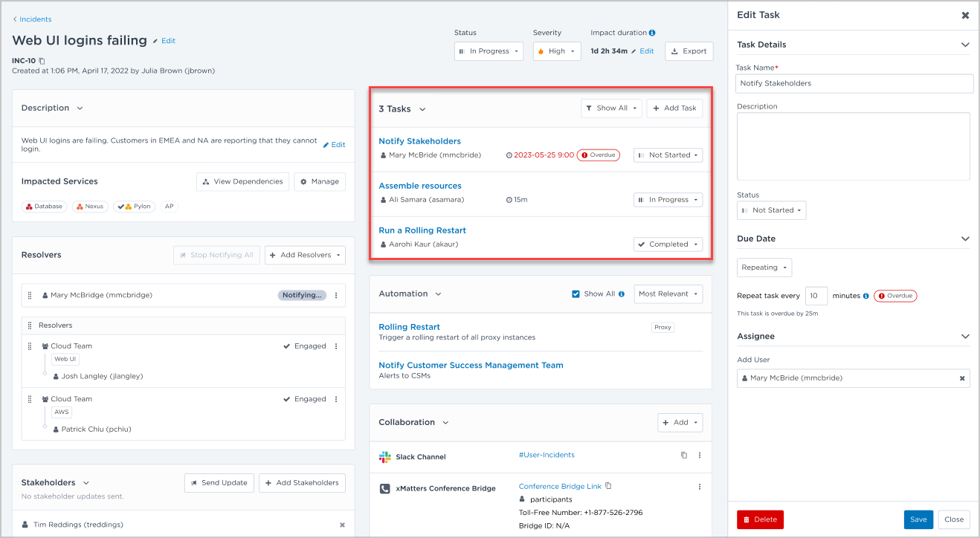980x538 pixels.
Task: Save the edited task
Action: [918, 519]
